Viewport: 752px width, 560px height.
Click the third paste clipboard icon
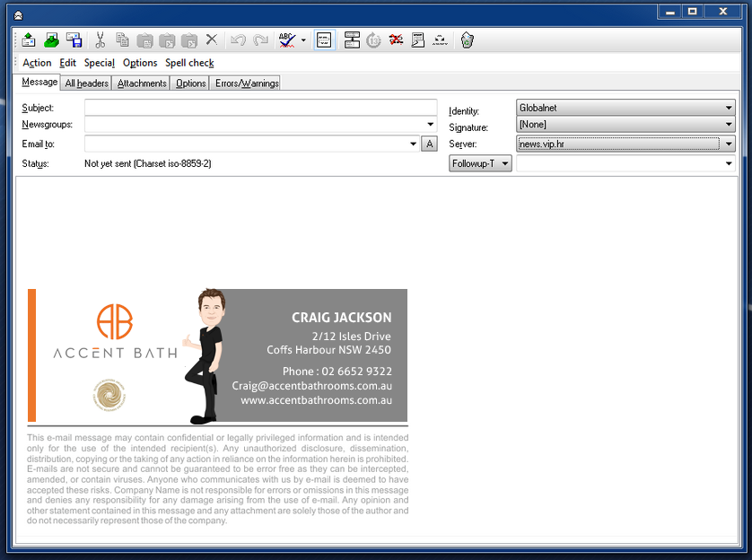click(189, 40)
